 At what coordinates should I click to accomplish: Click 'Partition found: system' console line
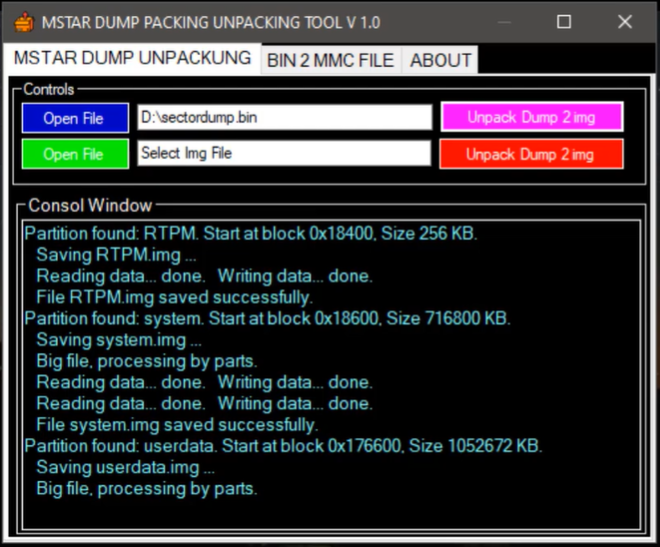268,319
